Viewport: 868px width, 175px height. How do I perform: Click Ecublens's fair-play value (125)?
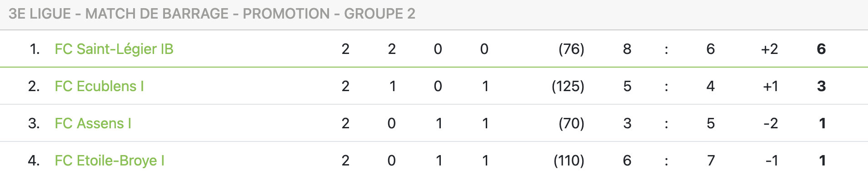[568, 86]
